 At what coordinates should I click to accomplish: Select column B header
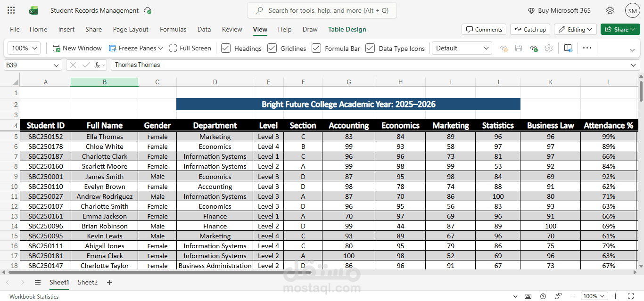click(105, 82)
